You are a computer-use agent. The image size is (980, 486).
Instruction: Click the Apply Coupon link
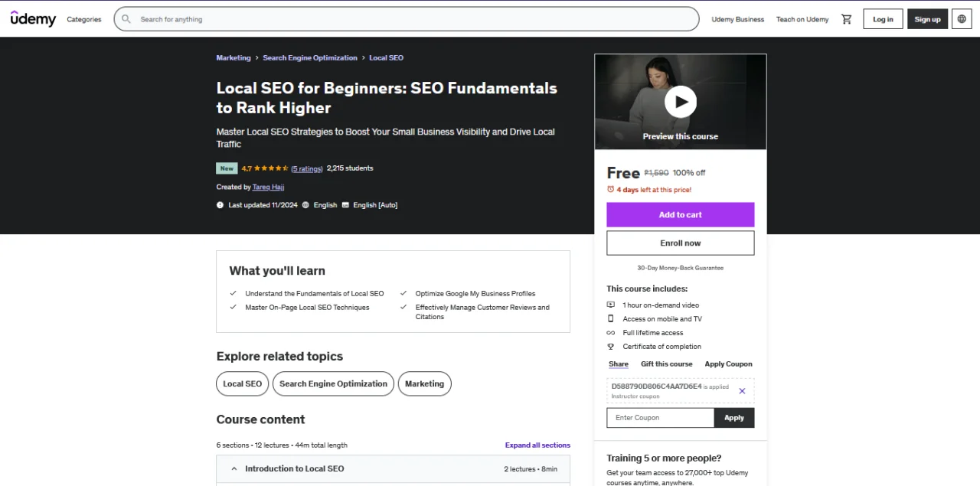[x=728, y=364]
